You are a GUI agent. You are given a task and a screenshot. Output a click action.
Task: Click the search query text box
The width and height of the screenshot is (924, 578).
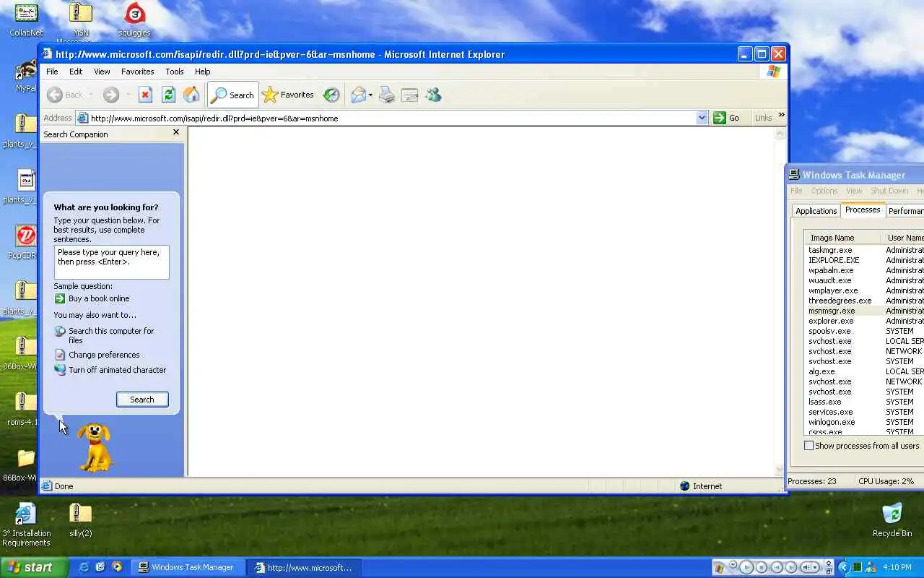coord(111,262)
